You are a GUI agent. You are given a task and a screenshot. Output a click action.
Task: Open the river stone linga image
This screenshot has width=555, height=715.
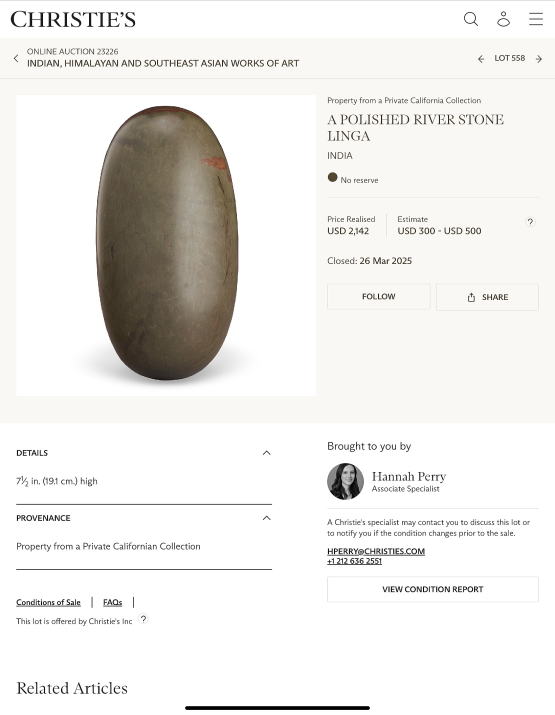pos(166,245)
